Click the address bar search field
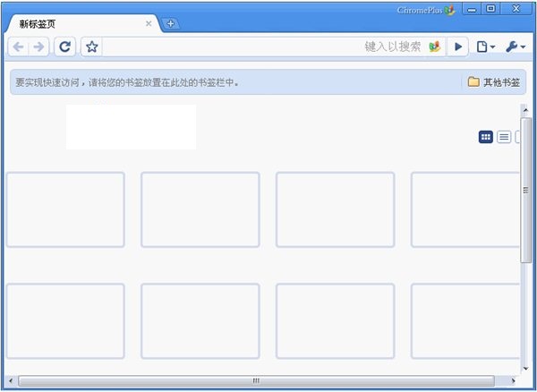Image resolution: width=537 pixels, height=392 pixels. pyautogui.click(x=263, y=47)
